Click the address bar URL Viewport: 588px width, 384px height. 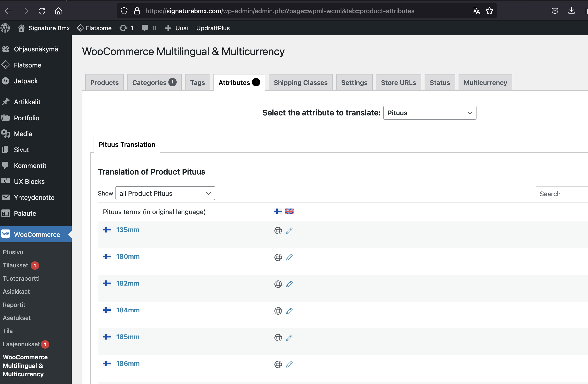(280, 11)
